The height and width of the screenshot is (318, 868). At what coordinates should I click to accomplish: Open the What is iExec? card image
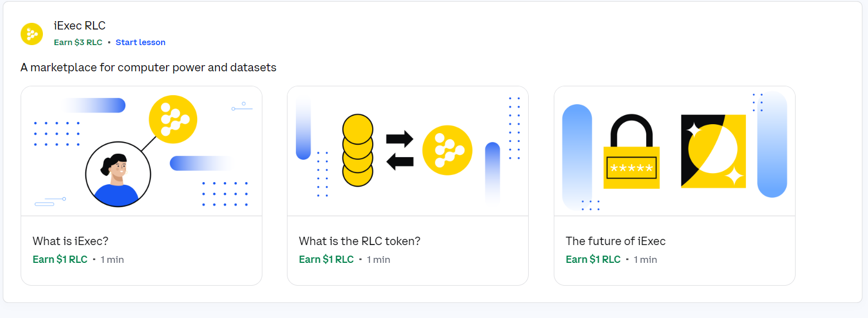(x=142, y=151)
